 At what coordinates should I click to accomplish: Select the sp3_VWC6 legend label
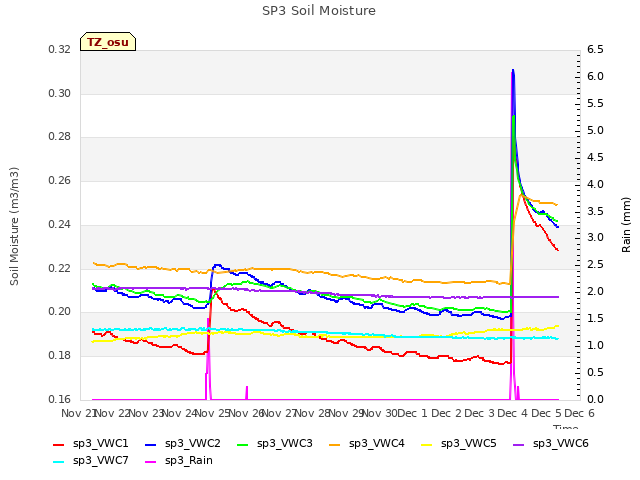point(560,443)
